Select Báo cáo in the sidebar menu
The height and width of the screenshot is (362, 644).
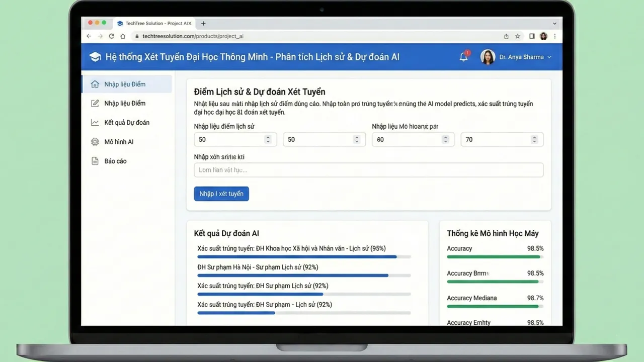tap(115, 161)
